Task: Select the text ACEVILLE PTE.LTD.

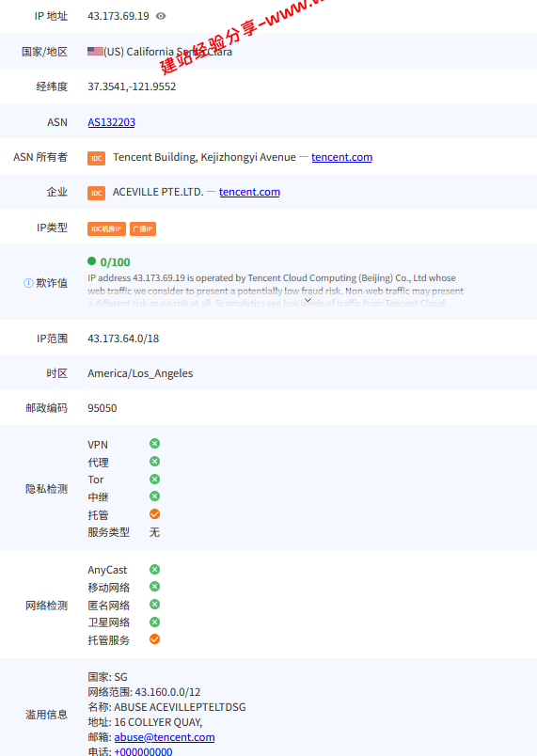Action: pyautogui.click(x=158, y=192)
